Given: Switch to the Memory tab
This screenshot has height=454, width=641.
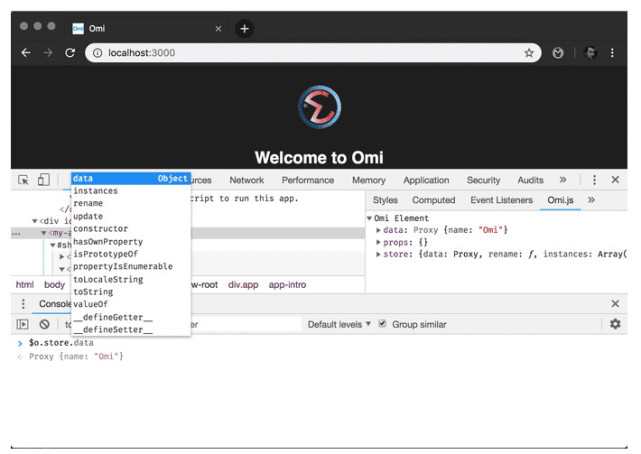Looking at the screenshot, I should [x=369, y=180].
